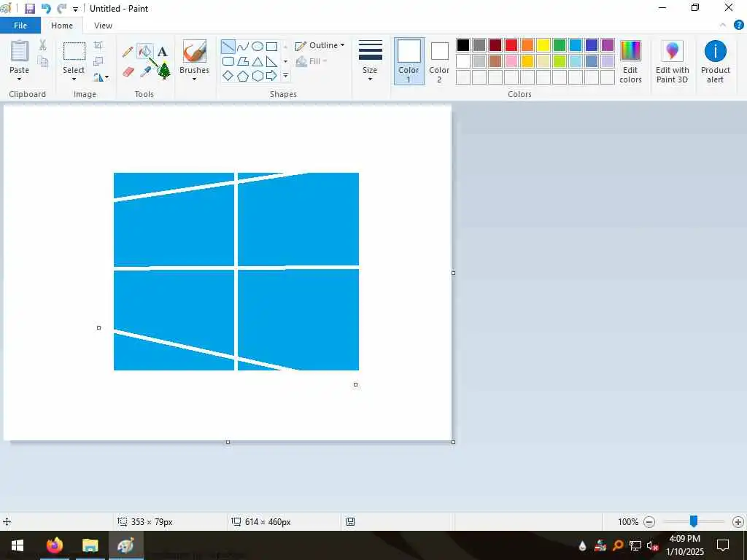
Task: Choose the Hexagon shape
Action: click(258, 76)
